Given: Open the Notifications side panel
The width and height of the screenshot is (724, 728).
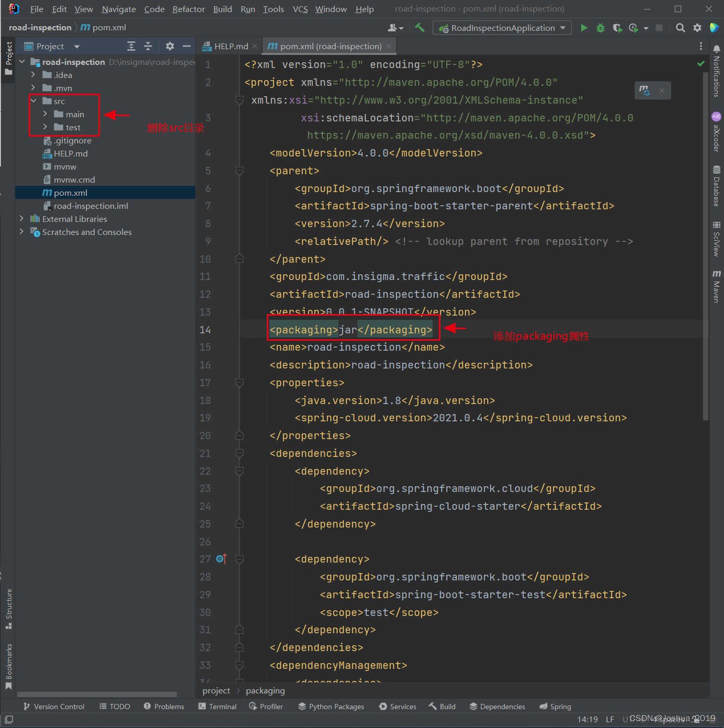Looking at the screenshot, I should 716,71.
